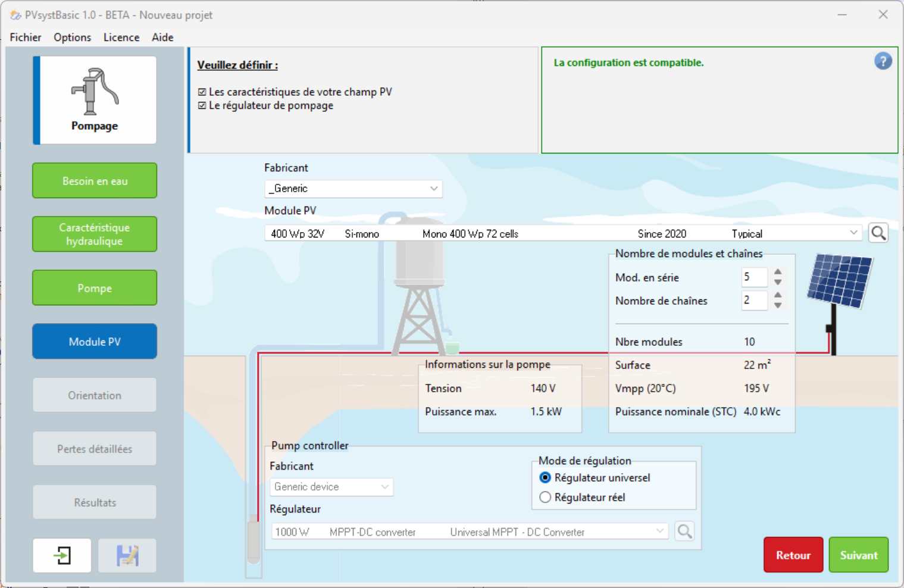Click the Puissance max. 1.5 kW value
The height and width of the screenshot is (588, 904).
point(546,411)
